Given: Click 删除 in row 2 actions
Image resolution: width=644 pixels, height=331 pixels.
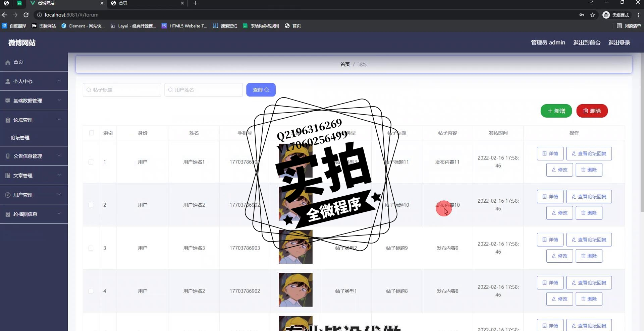Looking at the screenshot, I should tap(589, 213).
